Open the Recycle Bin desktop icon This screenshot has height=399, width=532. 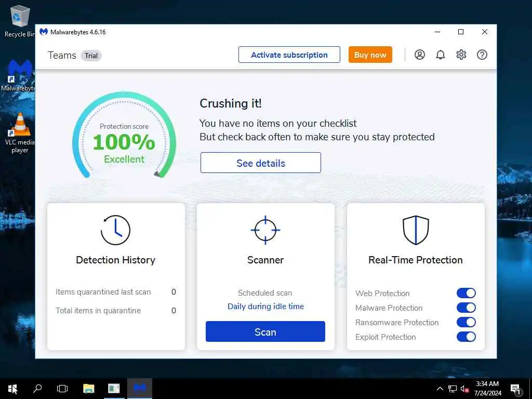point(20,21)
